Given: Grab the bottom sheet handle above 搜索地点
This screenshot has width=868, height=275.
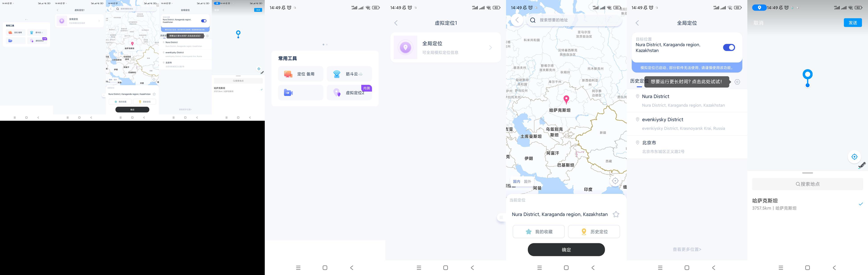Looking at the screenshot, I should (807, 173).
